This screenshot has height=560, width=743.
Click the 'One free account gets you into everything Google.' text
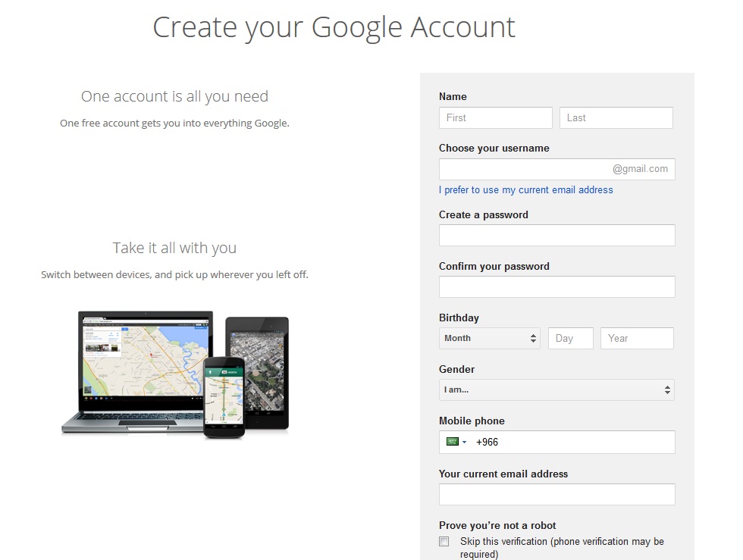[x=174, y=124]
